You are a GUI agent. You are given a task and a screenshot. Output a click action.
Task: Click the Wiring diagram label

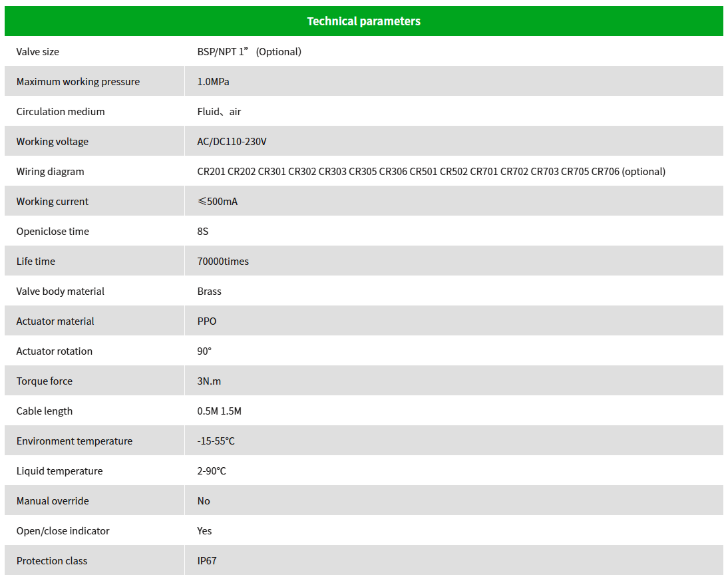click(50, 172)
